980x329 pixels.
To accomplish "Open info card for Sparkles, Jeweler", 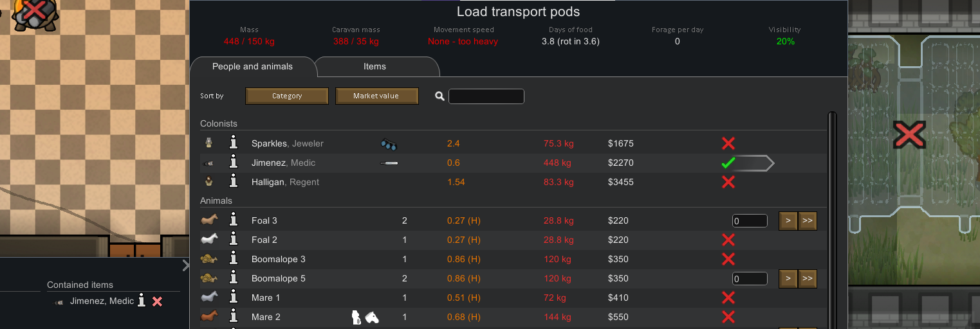I will click(234, 143).
